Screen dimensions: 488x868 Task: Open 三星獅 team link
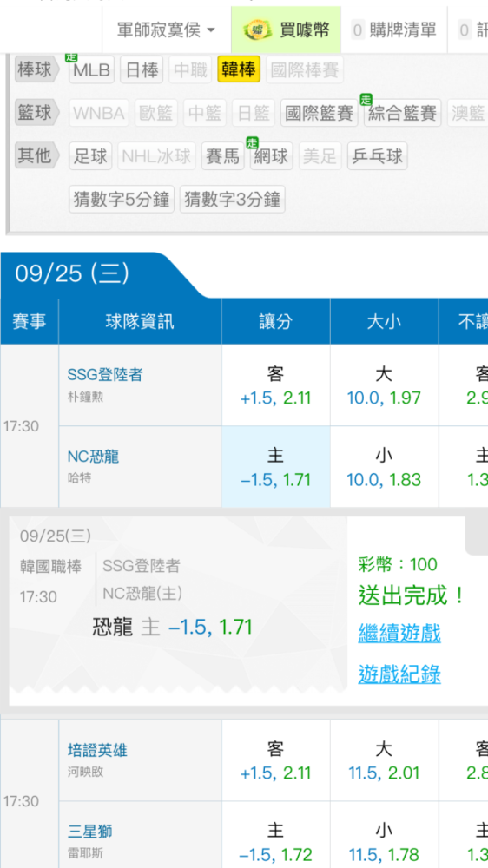click(x=89, y=832)
